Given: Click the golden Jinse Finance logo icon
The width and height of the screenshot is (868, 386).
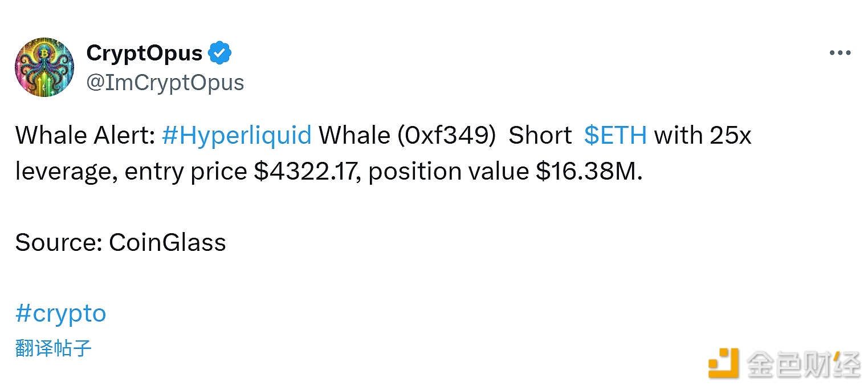Looking at the screenshot, I should pos(723,363).
